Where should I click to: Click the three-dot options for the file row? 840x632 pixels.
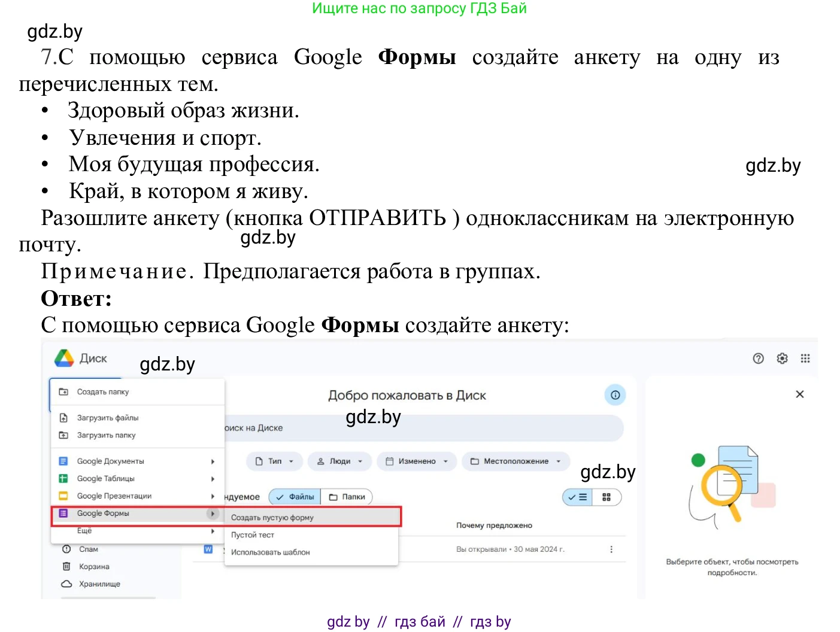611,549
